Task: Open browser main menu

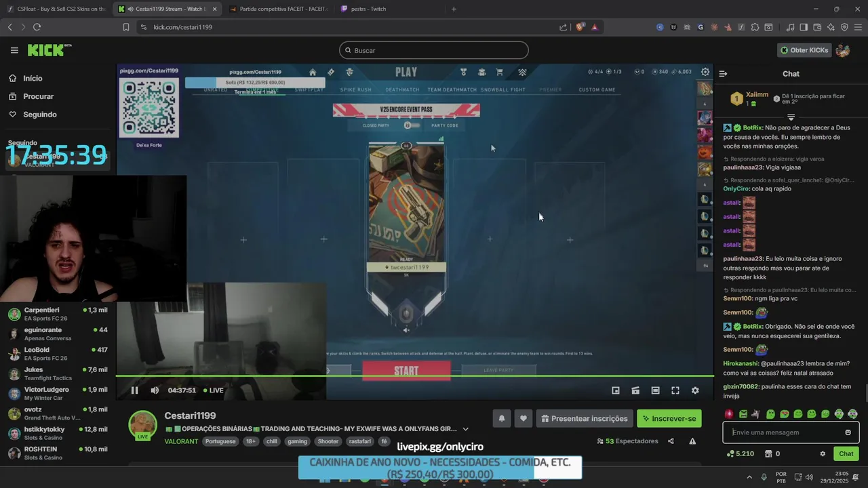Action: (x=858, y=27)
